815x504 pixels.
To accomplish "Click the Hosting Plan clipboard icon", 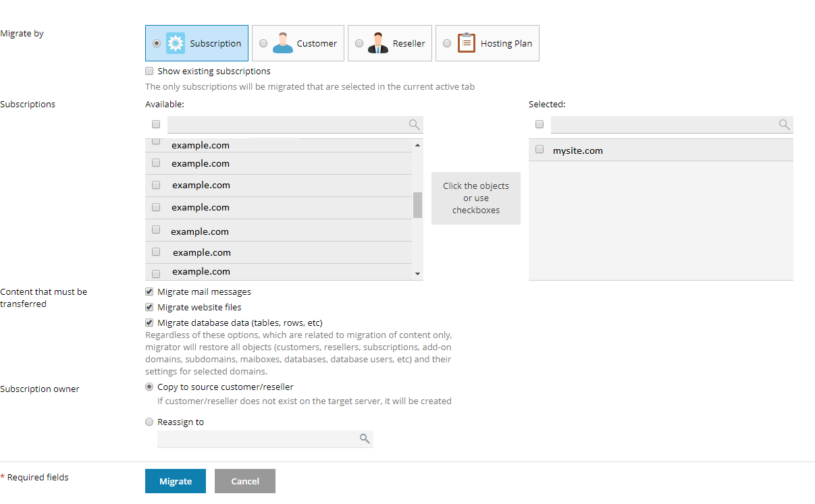I will 466,43.
